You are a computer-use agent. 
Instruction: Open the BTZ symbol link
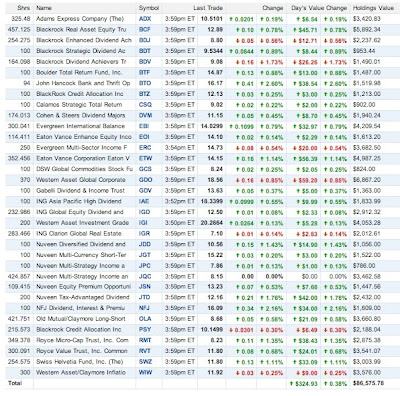point(144,94)
